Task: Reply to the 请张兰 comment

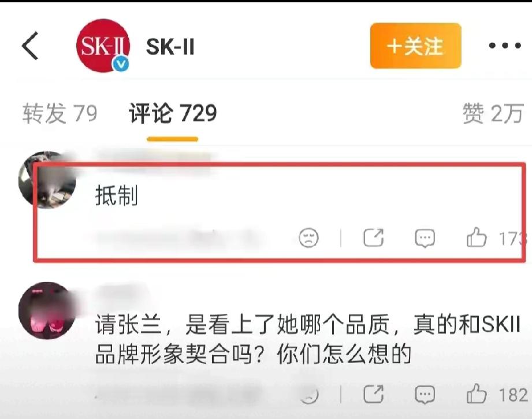Action: click(x=425, y=395)
